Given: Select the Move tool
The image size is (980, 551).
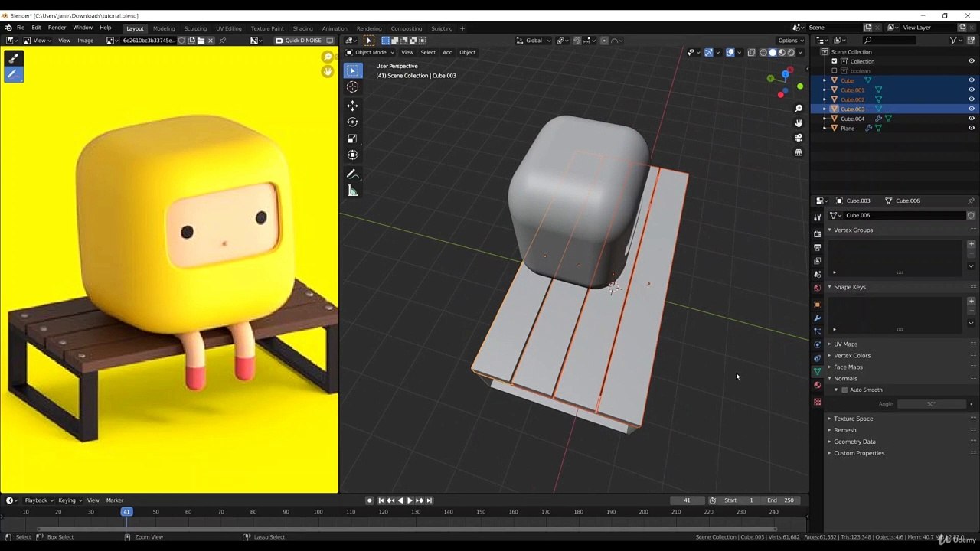Looking at the screenshot, I should click(x=352, y=106).
